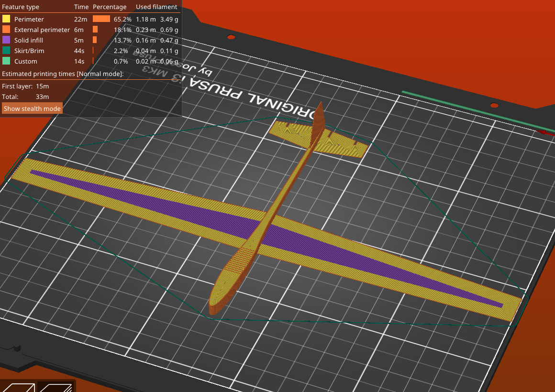This screenshot has width=555, height=392.
Task: Click the dark green Skirt/Brim swatch
Action: (6, 51)
